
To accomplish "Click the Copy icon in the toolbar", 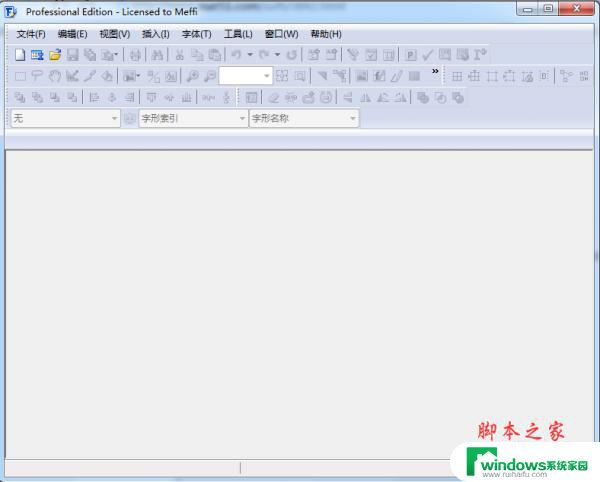I will tap(197, 55).
